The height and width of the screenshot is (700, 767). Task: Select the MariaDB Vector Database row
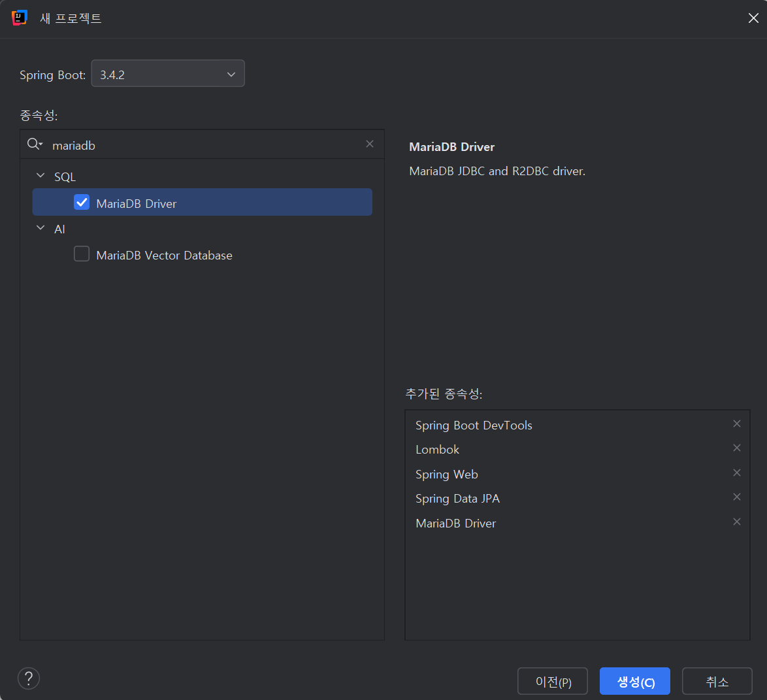click(202, 254)
